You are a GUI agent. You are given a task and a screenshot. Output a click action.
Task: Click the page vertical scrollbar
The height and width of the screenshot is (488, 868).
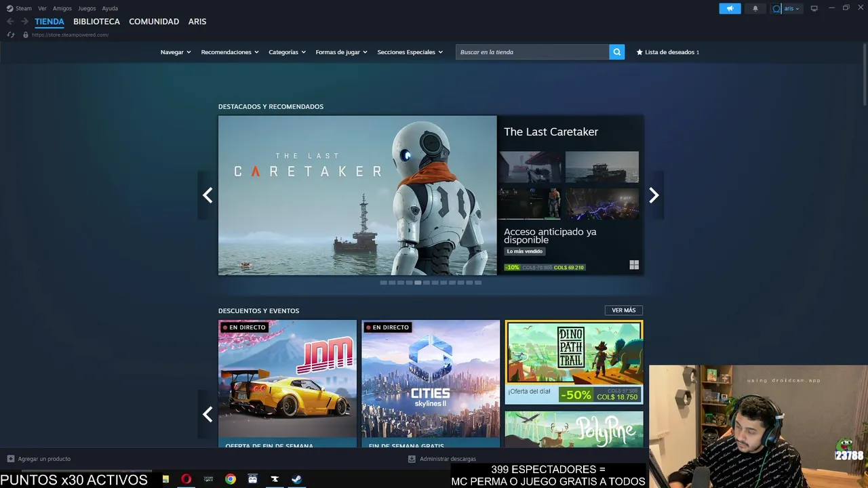click(x=865, y=75)
